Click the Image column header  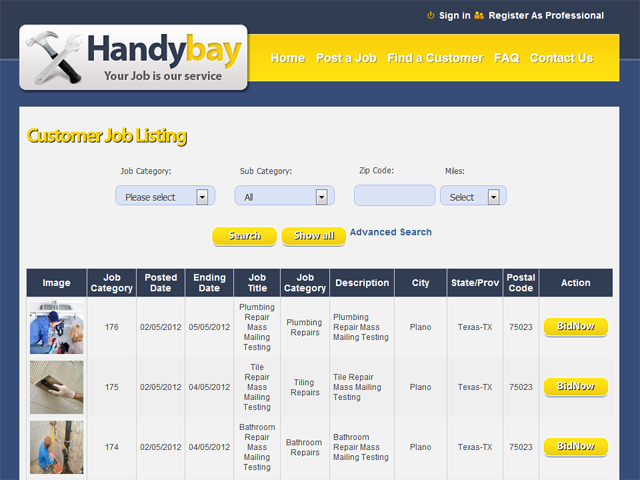(56, 282)
